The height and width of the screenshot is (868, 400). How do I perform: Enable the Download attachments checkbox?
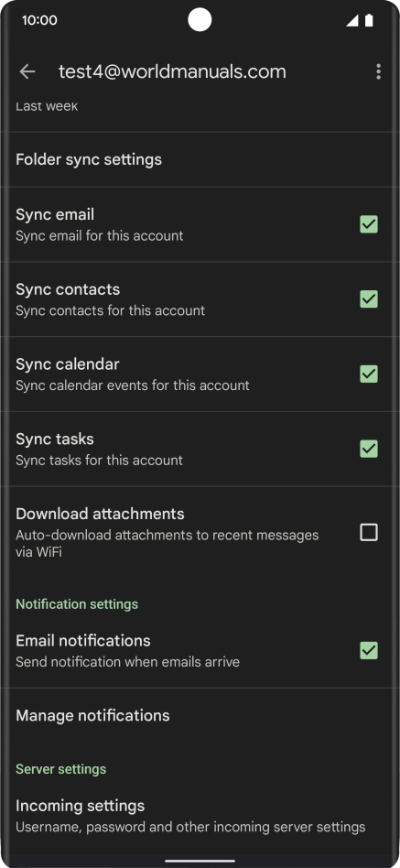tap(369, 533)
